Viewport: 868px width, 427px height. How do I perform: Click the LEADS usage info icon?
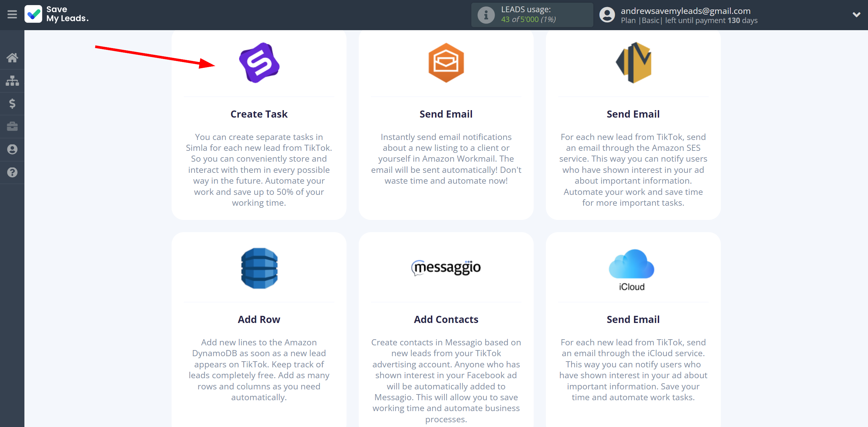[x=486, y=15]
